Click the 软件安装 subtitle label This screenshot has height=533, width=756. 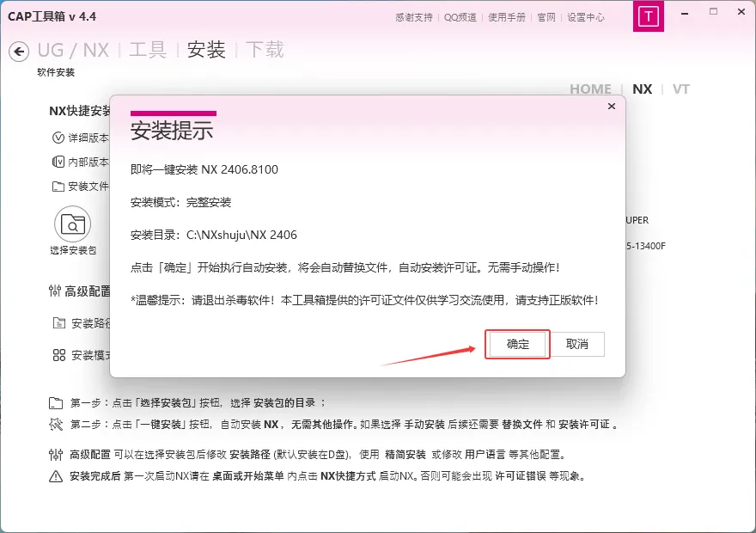click(x=56, y=72)
